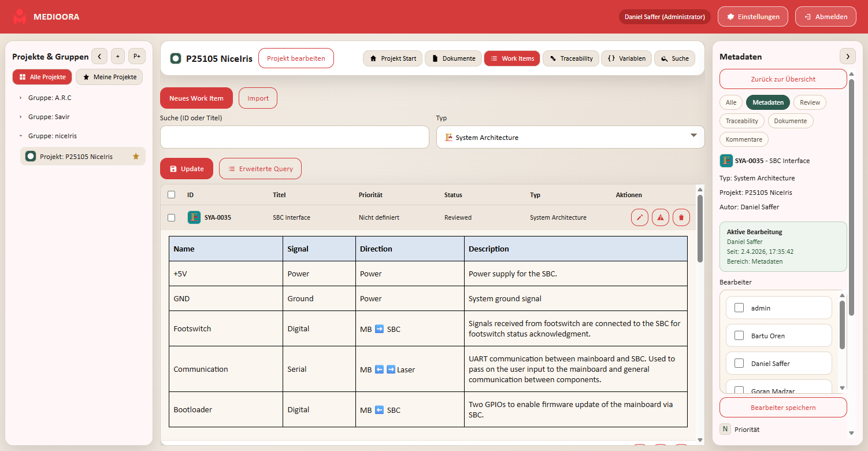Enable the select-all checkbox in table header
This screenshot has width=868, height=451.
171,195
